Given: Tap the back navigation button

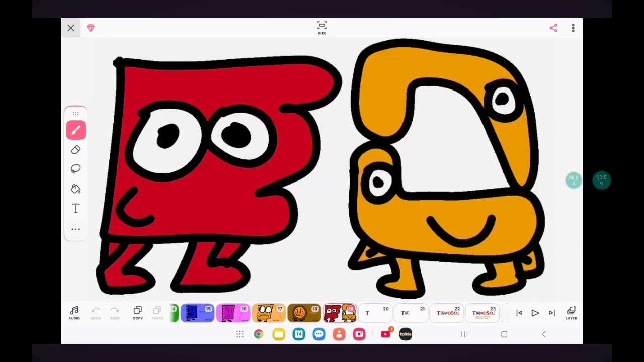Looking at the screenshot, I should (x=543, y=334).
